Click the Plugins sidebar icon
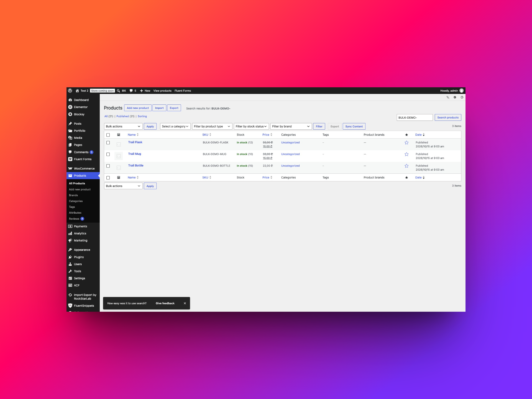Viewport: 532px width, 399px height. pyautogui.click(x=70, y=257)
